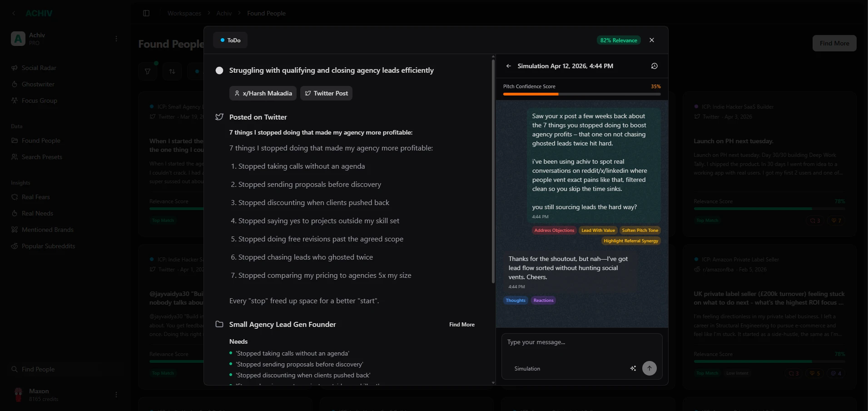Click the AI sparkle icon in message box
Screen dimensions: 868x411
(x=633, y=368)
